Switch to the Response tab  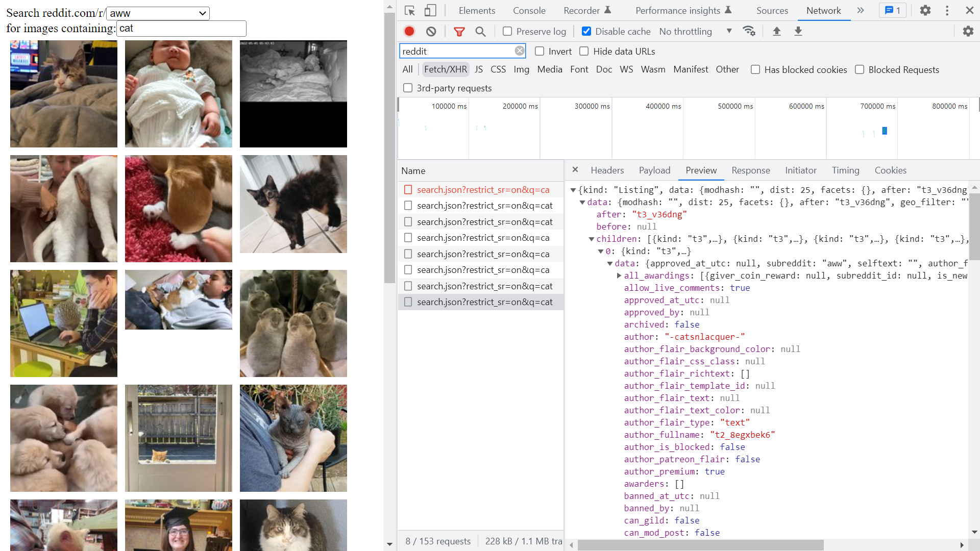pos(750,170)
